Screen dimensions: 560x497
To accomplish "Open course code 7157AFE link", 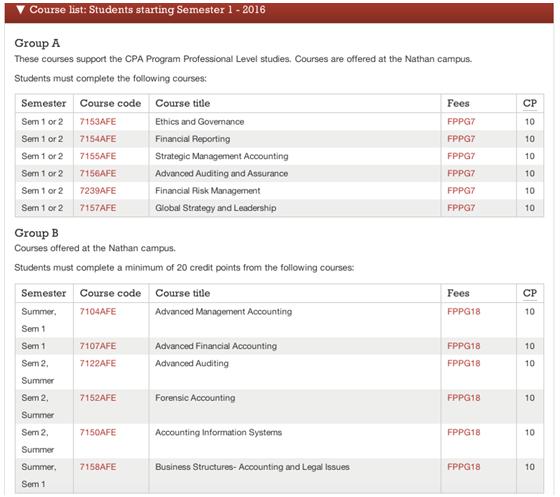I will [x=98, y=208].
